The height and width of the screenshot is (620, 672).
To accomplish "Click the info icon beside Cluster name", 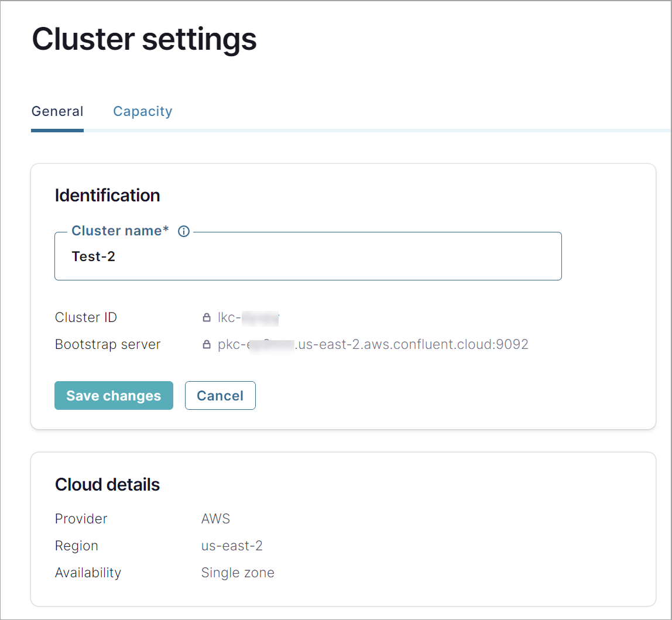I will [183, 231].
